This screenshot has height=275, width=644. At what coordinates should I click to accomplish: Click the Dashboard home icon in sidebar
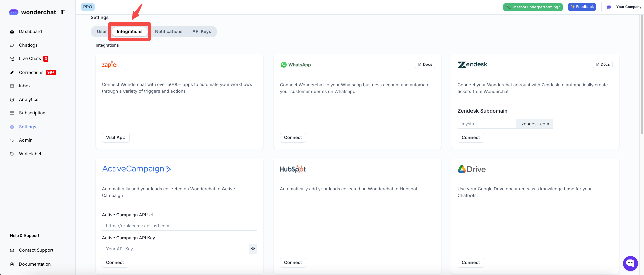(x=12, y=32)
